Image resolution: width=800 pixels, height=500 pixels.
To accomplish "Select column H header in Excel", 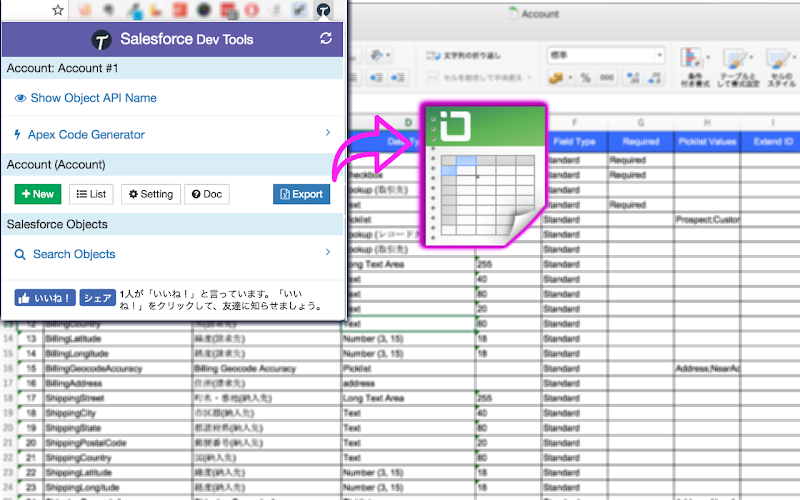I will [707, 122].
